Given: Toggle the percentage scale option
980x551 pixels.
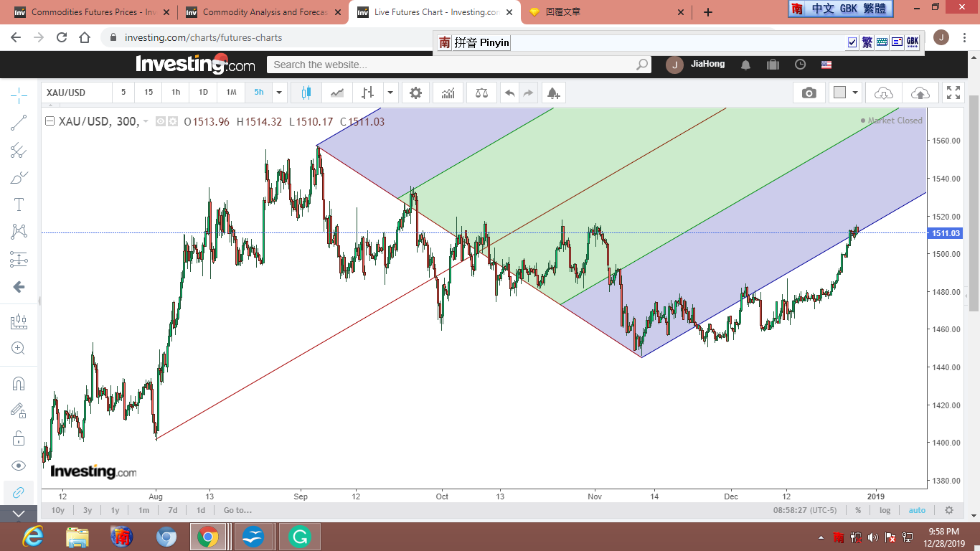Looking at the screenshot, I should click(858, 510).
